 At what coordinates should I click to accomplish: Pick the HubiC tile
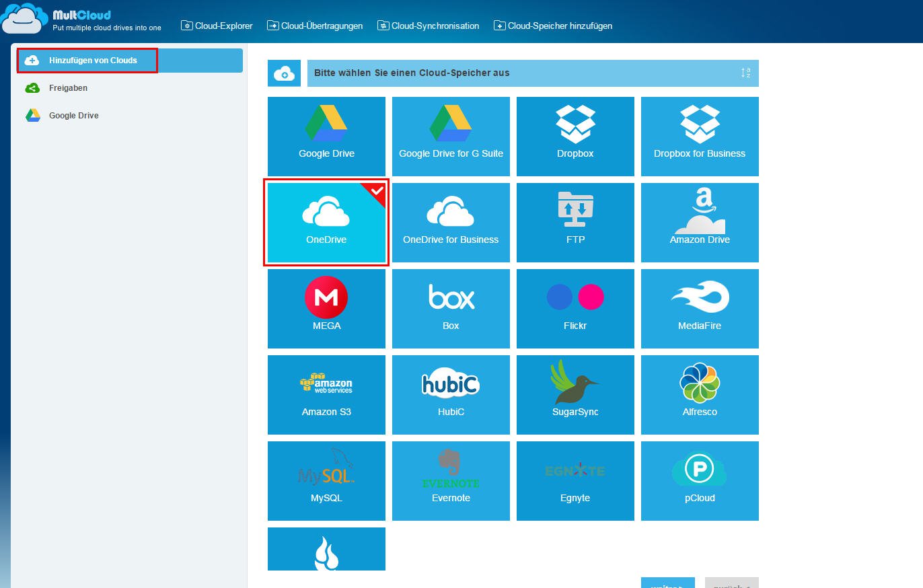click(x=451, y=395)
